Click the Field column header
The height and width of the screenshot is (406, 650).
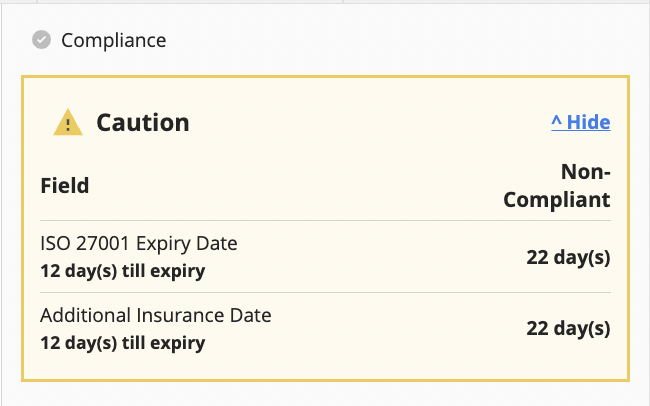(x=65, y=185)
